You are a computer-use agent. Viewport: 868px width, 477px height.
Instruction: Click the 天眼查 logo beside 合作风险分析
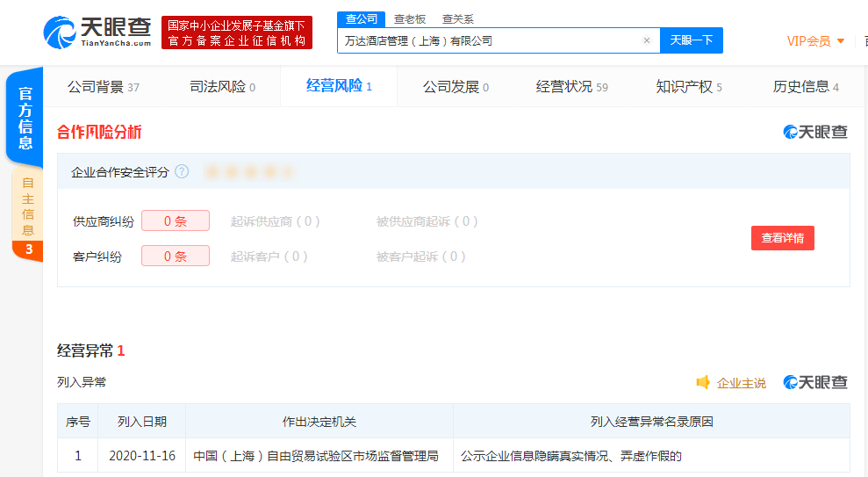click(x=814, y=132)
